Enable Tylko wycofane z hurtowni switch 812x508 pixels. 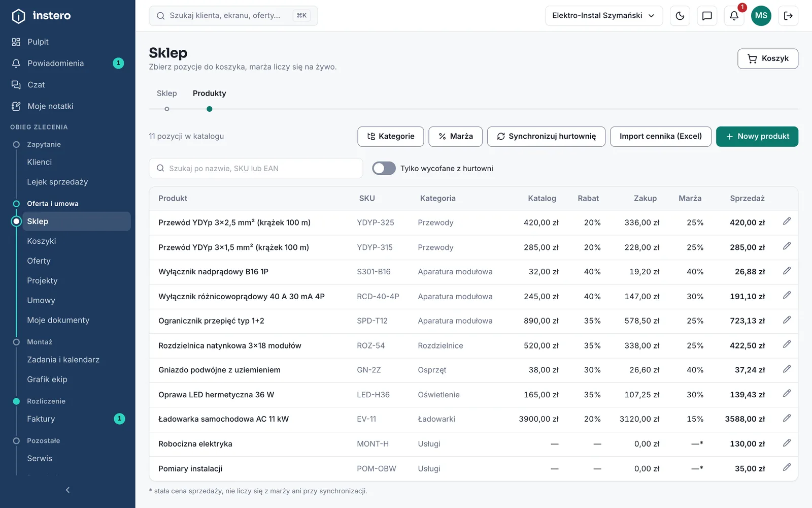[x=384, y=168]
